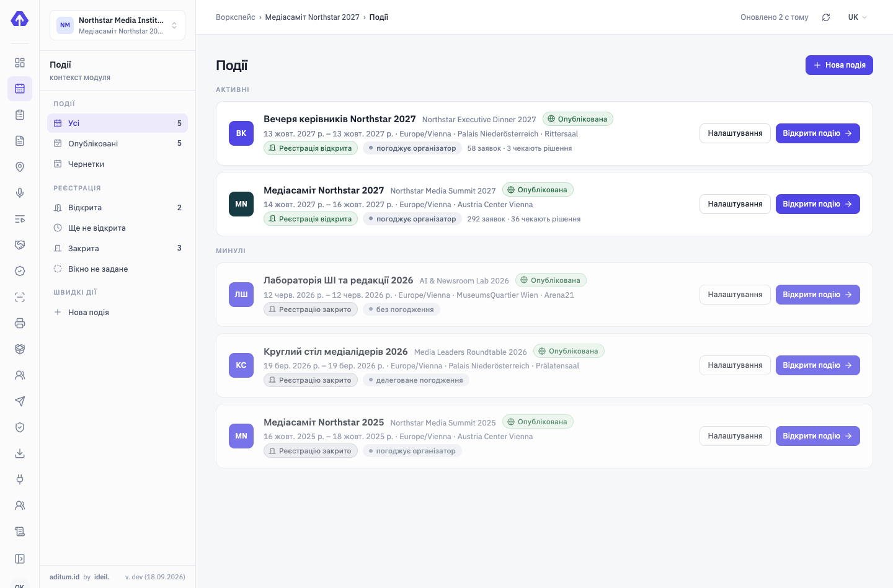Open the scan frame icon in the rail
Viewport: 893px width, 588px height.
click(20, 297)
